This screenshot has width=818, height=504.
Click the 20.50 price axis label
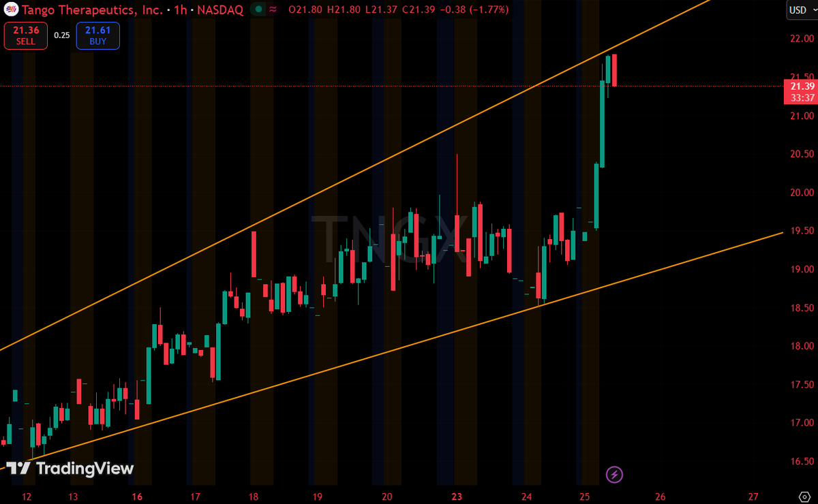[802, 154]
